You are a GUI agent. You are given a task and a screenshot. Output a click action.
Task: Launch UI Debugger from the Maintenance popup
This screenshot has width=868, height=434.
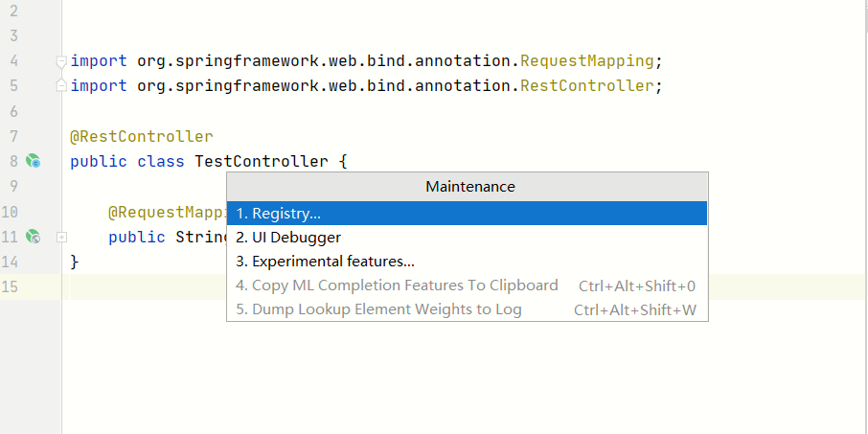[x=288, y=237]
